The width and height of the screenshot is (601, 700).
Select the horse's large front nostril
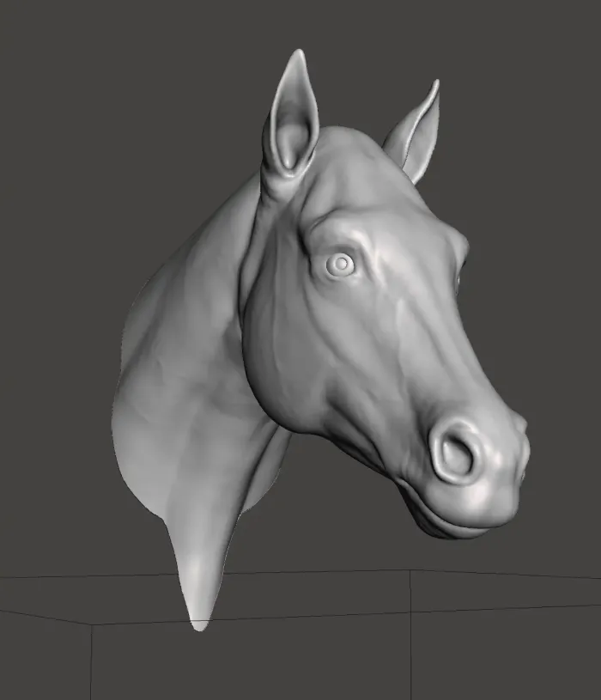[456, 452]
